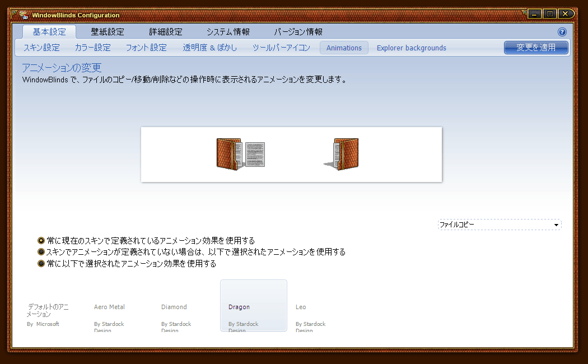Close the WindowBlinds Configuration window
Screen dimensions: 588x364
click(x=566, y=14)
